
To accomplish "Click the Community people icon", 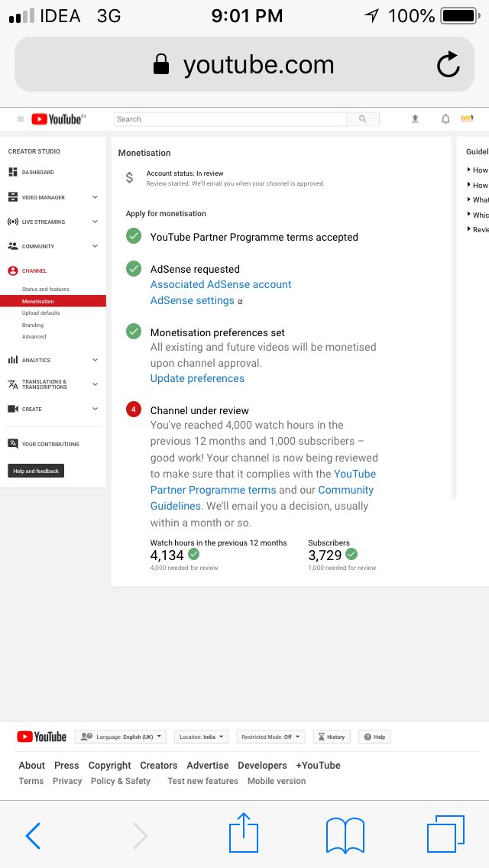I will tap(13, 246).
